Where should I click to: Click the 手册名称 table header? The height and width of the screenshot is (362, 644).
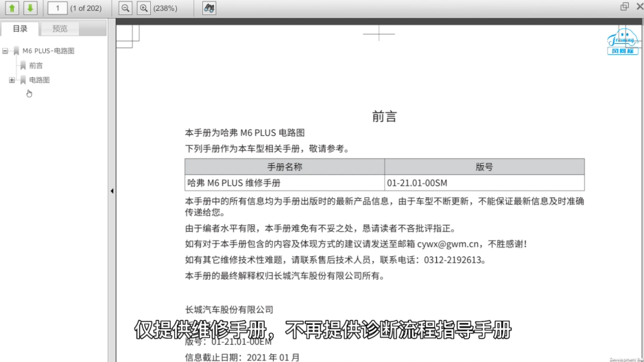(x=285, y=167)
